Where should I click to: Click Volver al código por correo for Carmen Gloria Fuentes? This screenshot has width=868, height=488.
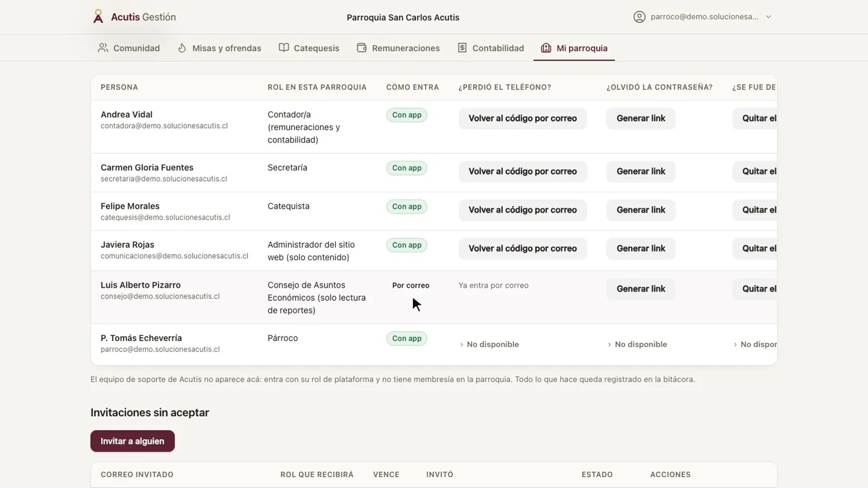[x=522, y=171]
